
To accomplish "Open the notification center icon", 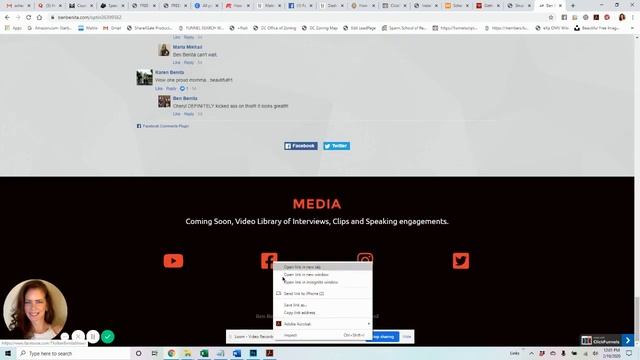I will pos(629,353).
